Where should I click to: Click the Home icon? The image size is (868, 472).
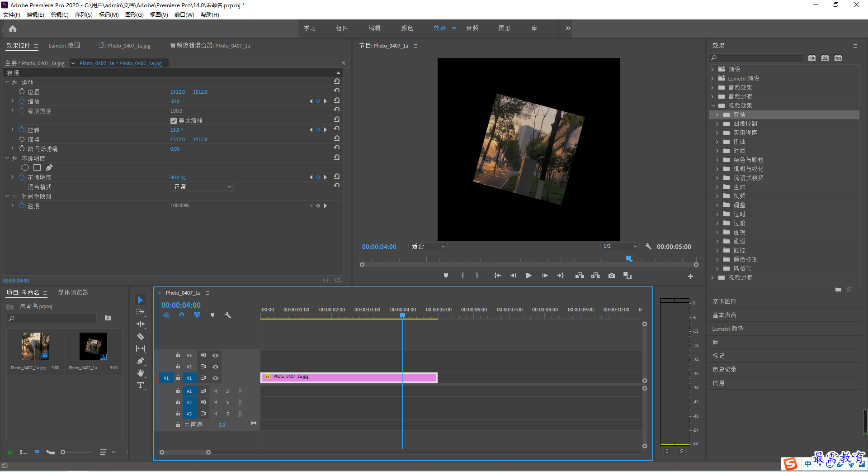click(13, 29)
